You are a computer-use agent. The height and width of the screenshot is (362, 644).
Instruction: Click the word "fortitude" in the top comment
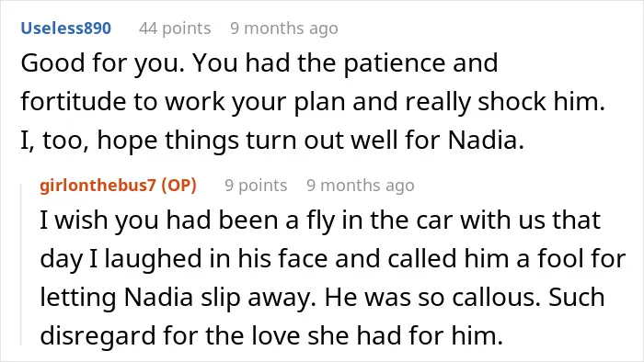[73, 102]
